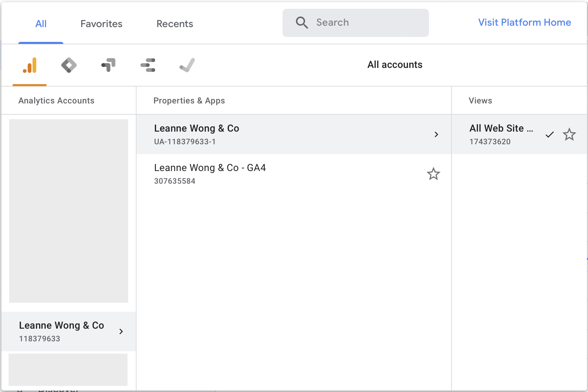Viewport: 588px width, 392px height.
Task: Select the Google Analytics product icon
Action: 30,65
